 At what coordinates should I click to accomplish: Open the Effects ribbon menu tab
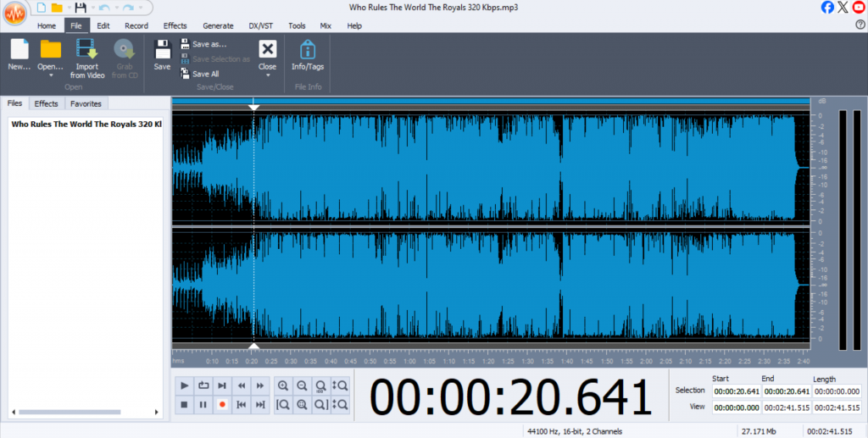175,25
